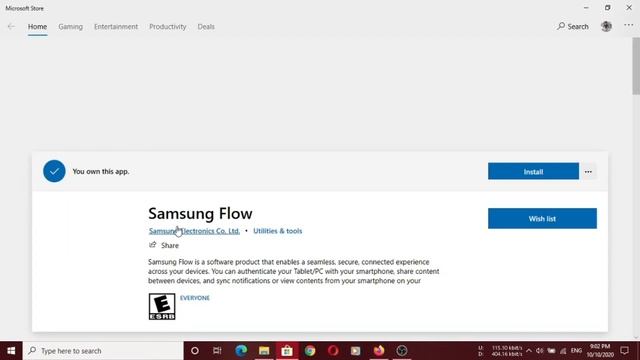The height and width of the screenshot is (360, 640).
Task: Click the Install button
Action: point(533,171)
